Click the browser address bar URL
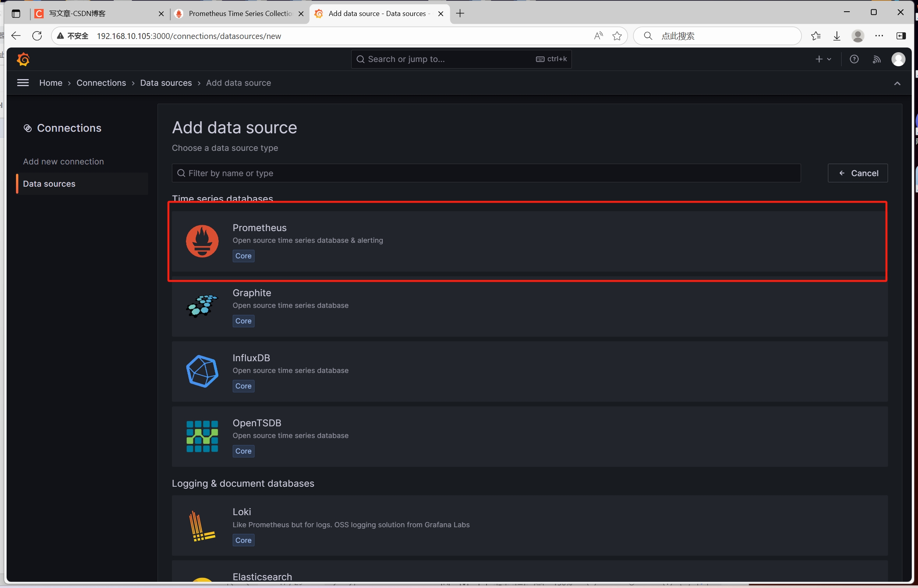This screenshot has width=918, height=588. [x=189, y=36]
